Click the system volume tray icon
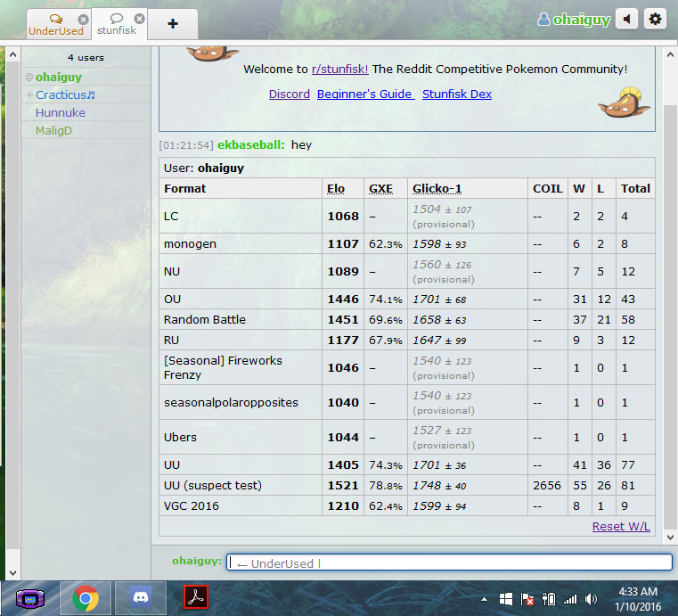The image size is (678, 616). 591,599
